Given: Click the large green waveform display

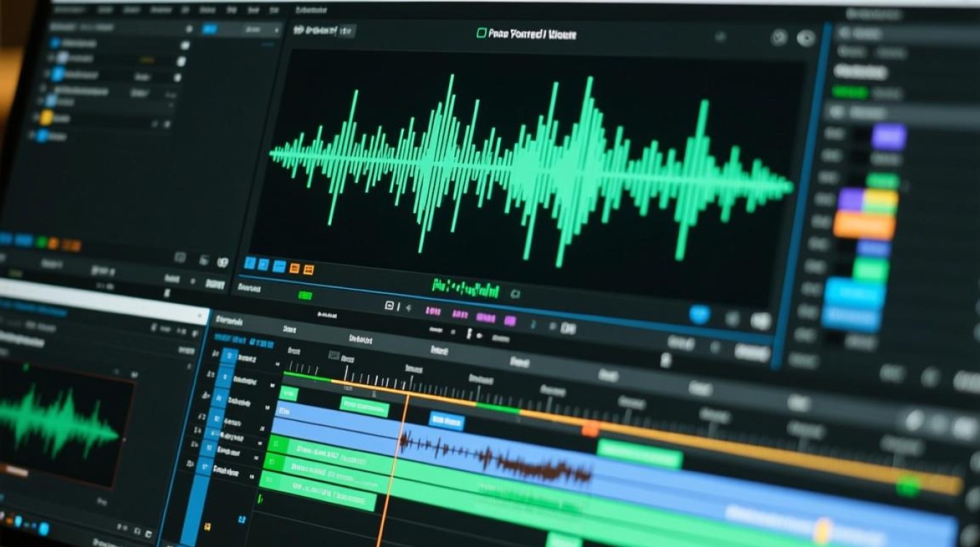Looking at the screenshot, I should tap(531, 169).
